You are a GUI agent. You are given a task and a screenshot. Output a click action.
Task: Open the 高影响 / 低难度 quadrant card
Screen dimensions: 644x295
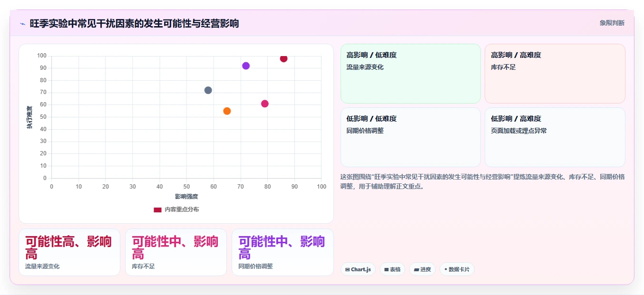coord(411,74)
